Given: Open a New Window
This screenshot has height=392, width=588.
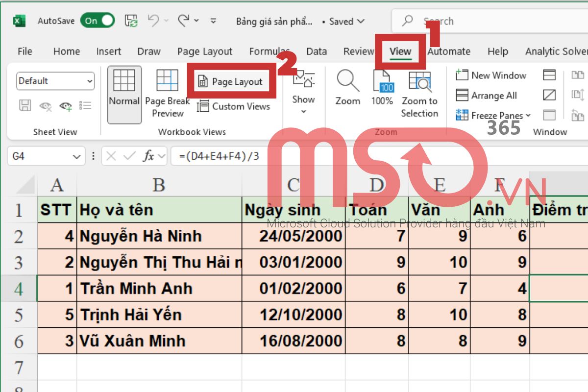Looking at the screenshot, I should [x=491, y=75].
